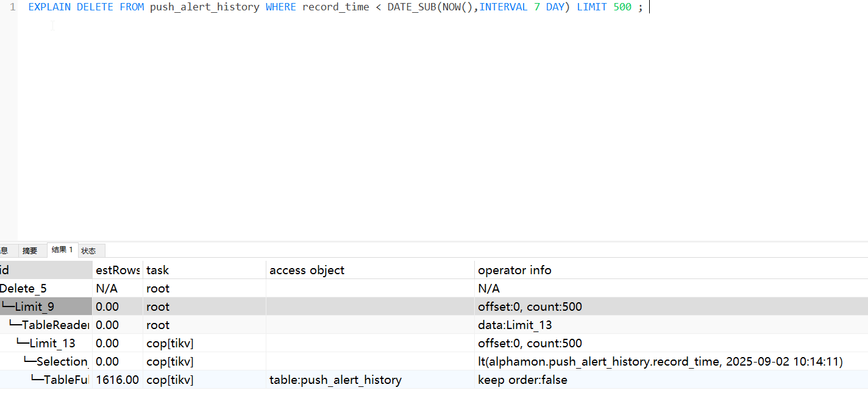Viewport: 868px width, 418px height.
Task: Click the estRows column header
Action: tap(118, 270)
